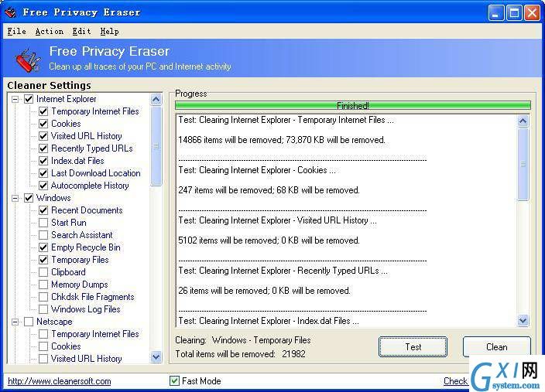Click the red Swiss knife logo in banner

[28, 60]
